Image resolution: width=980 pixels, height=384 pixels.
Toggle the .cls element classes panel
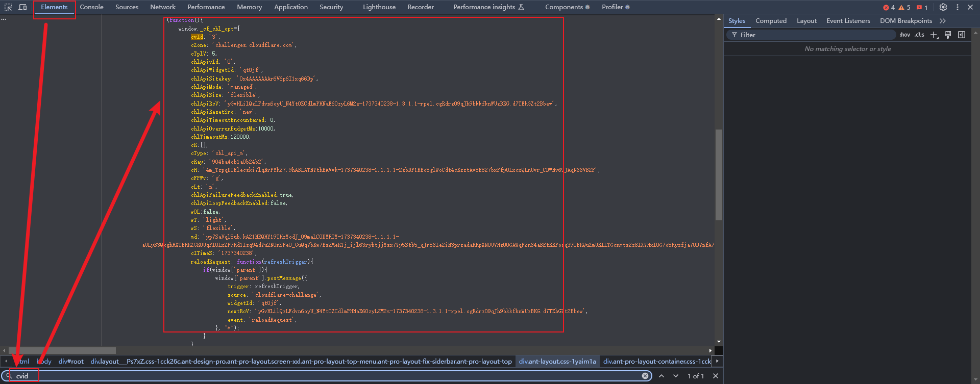click(x=919, y=35)
